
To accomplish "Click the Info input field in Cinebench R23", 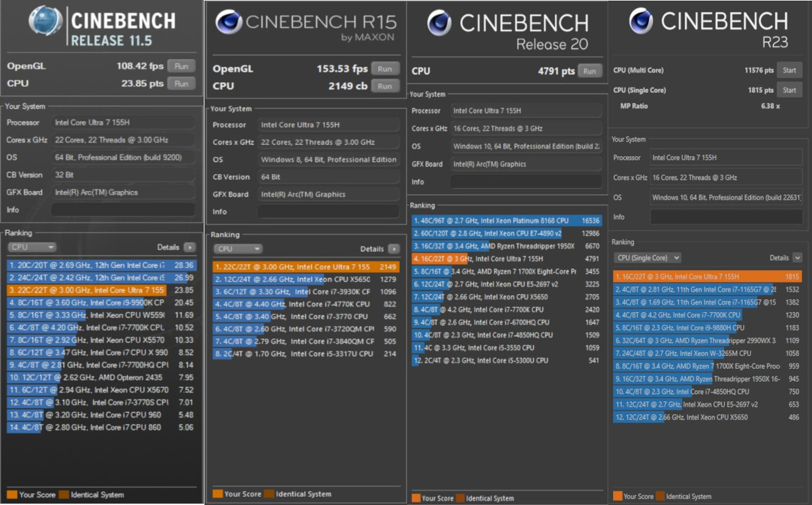I will (x=725, y=217).
